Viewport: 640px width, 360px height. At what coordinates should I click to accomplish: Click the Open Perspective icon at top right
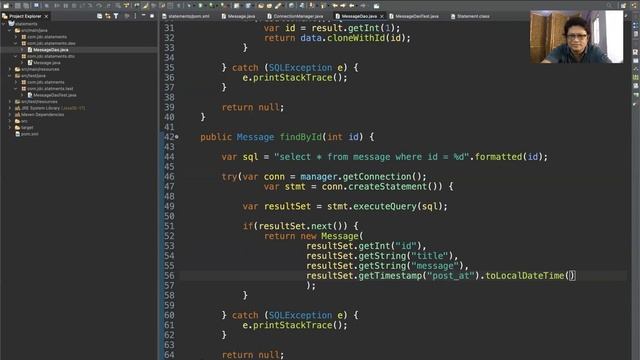click(x=623, y=6)
